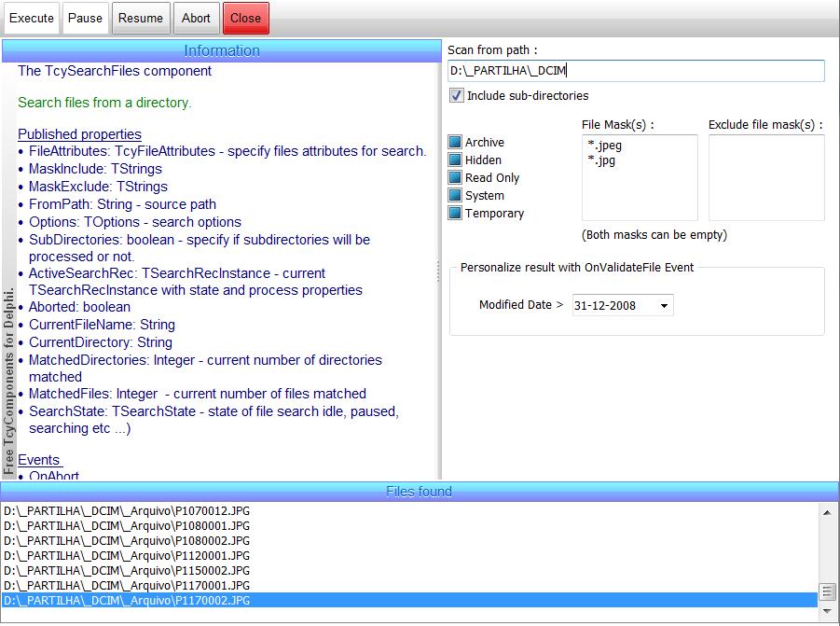Click the Resume button
Image resolution: width=840 pixels, height=626 pixels.
coord(141,18)
